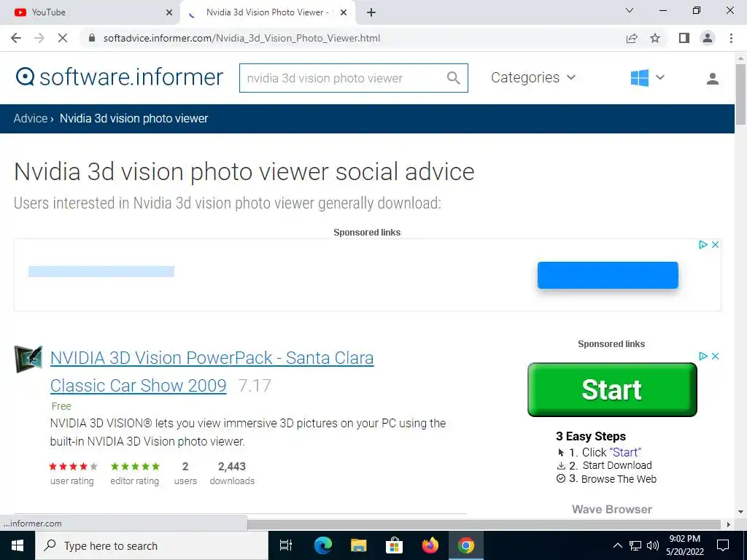The image size is (747, 560).
Task: Click the "Start" link in step 1
Action: pos(625,452)
